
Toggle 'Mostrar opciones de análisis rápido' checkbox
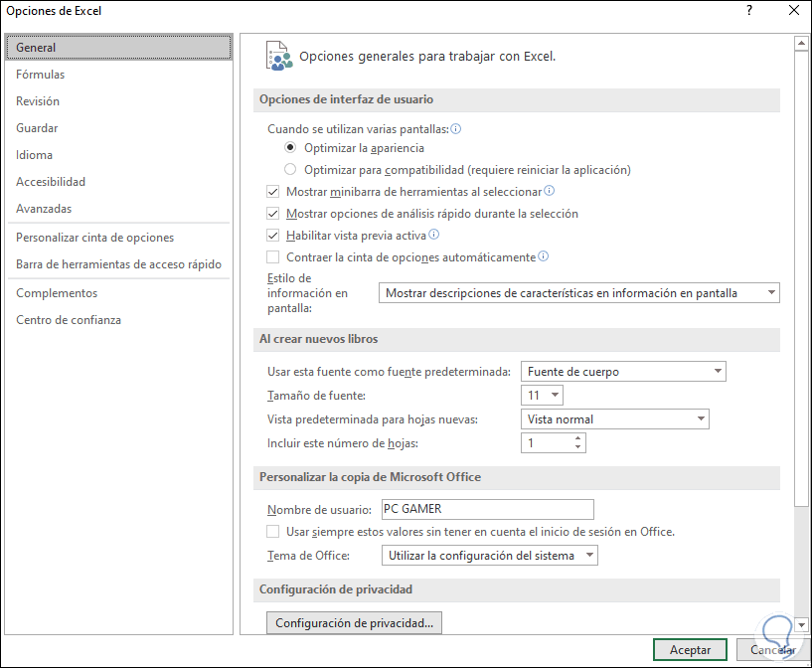(273, 214)
